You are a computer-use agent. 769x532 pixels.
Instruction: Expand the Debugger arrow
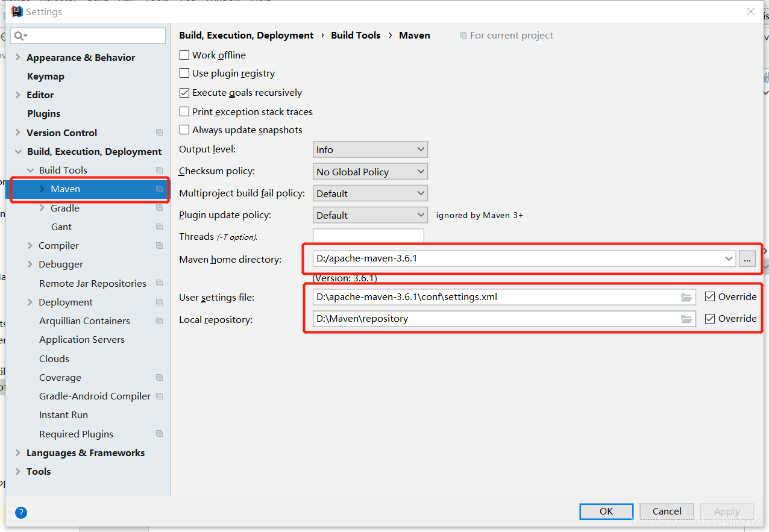click(x=30, y=264)
